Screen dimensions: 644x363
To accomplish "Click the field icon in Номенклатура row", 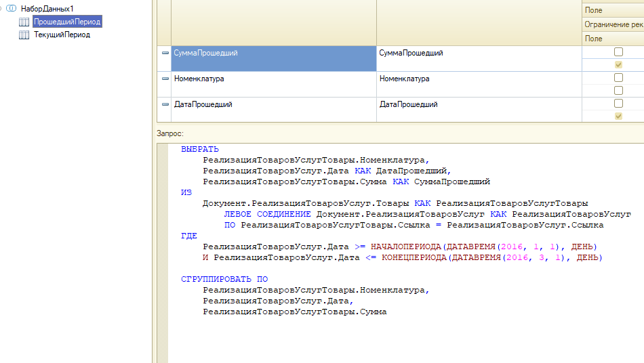I will pos(165,79).
